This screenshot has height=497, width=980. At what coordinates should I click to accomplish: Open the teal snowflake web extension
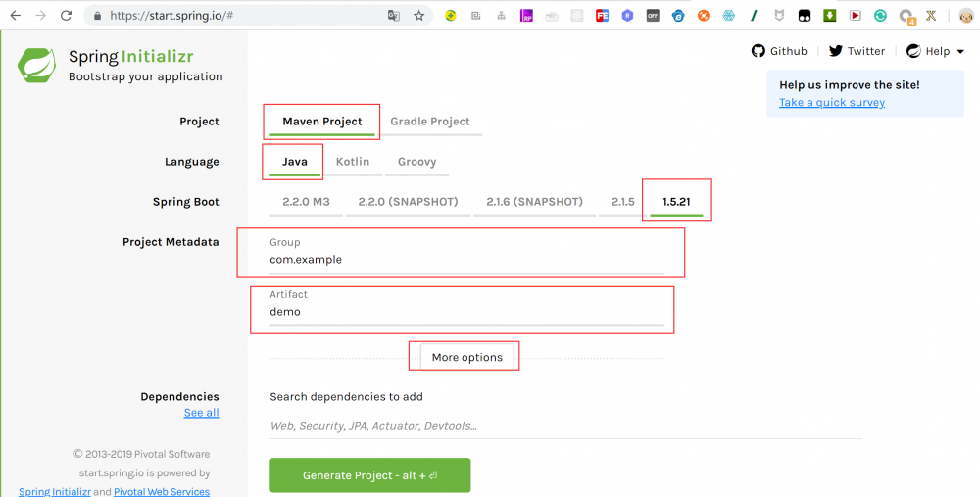[729, 16]
